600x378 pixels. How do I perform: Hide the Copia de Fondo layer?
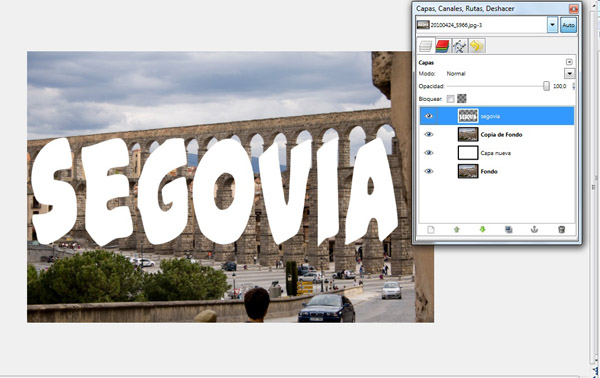(429, 134)
